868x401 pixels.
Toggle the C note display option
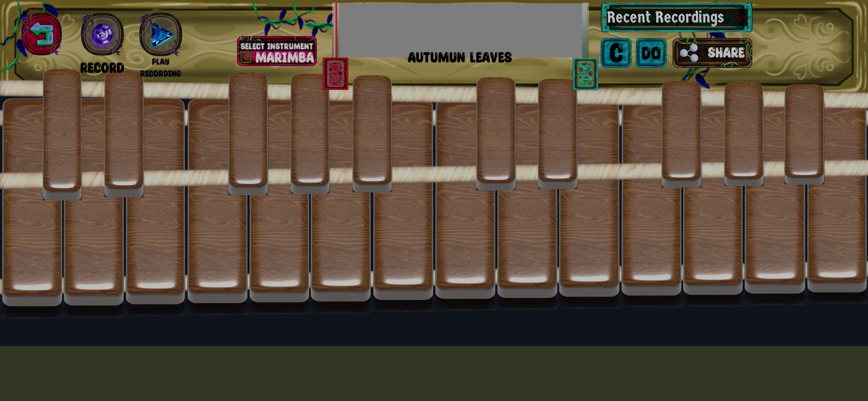coord(616,53)
